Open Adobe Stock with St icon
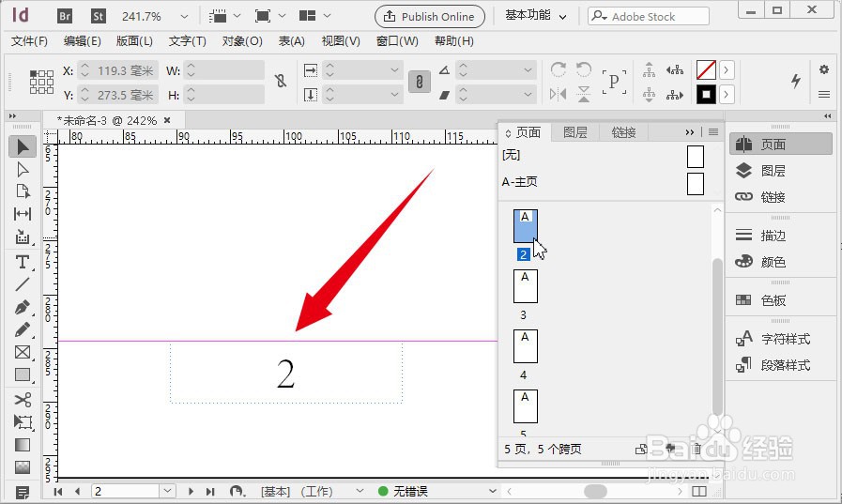Viewport: 842px width, 504px height. pyautogui.click(x=99, y=16)
